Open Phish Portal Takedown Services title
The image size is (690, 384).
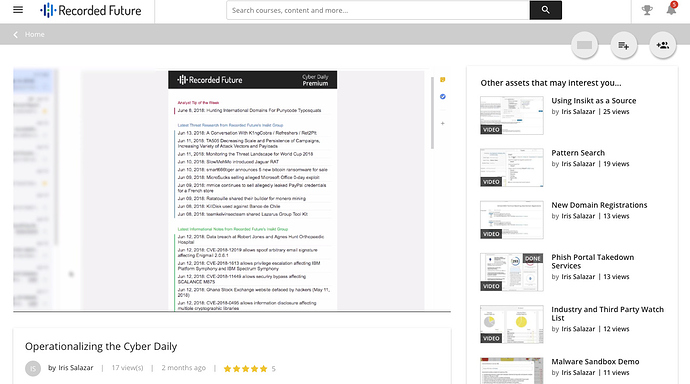point(592,261)
